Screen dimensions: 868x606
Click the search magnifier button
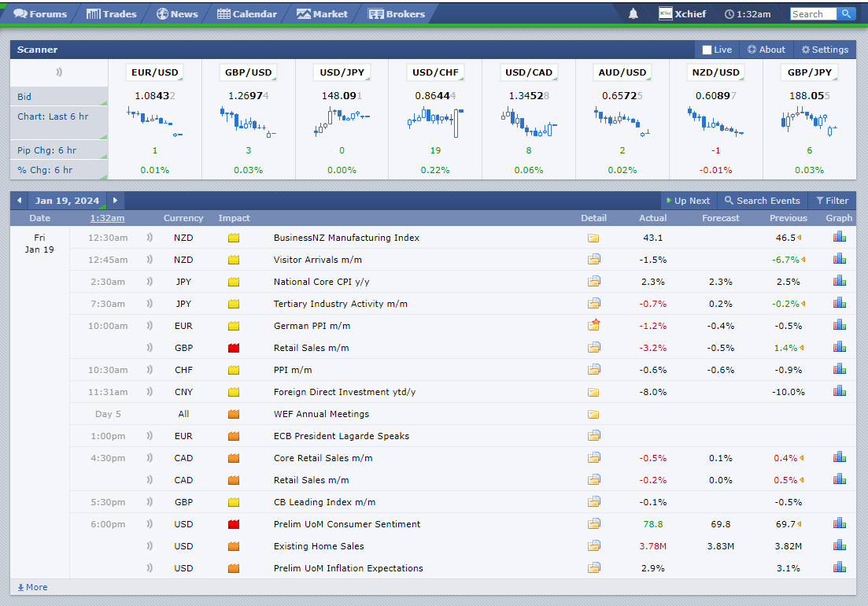[x=846, y=14]
